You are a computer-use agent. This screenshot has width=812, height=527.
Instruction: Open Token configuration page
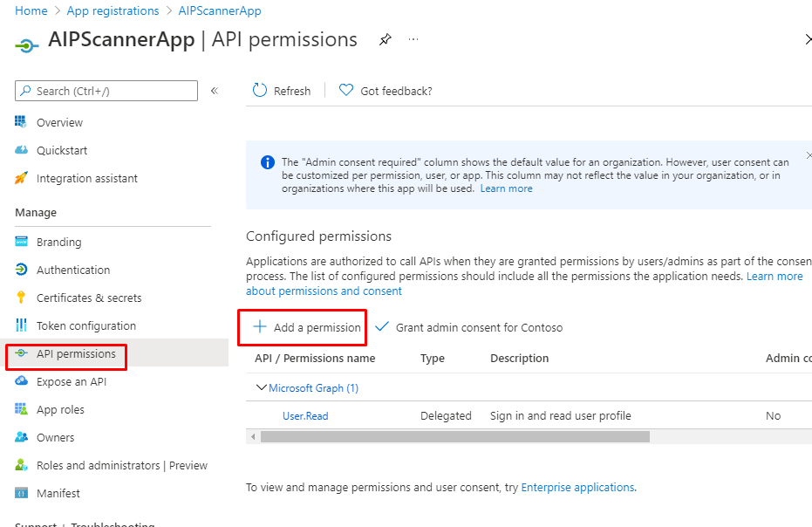point(85,326)
